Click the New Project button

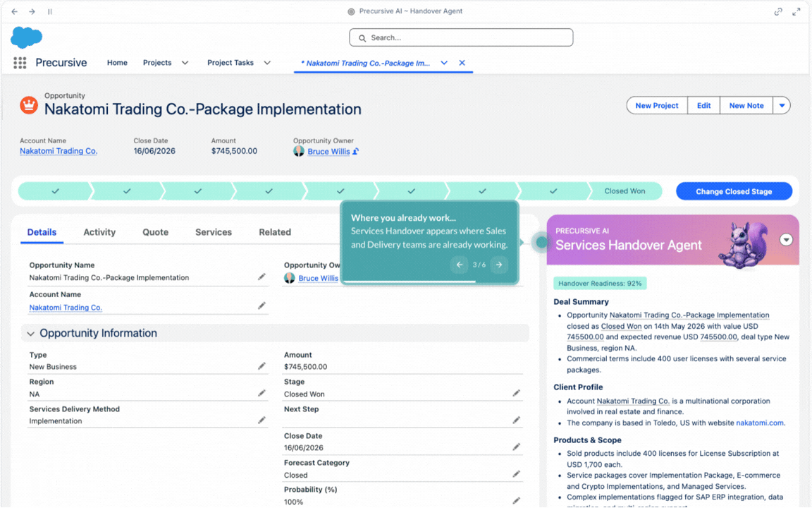tap(657, 105)
